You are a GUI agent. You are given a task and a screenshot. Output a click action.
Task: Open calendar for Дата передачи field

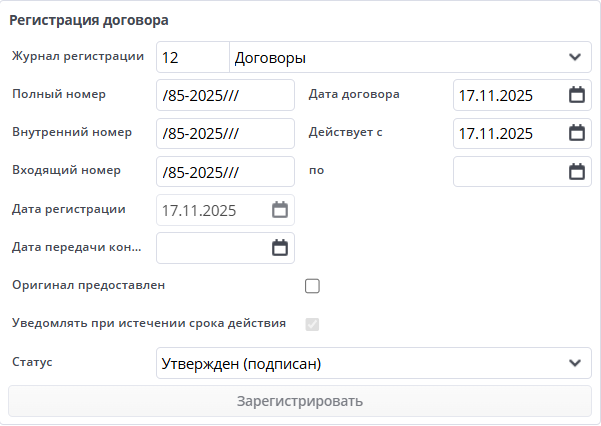tap(280, 248)
